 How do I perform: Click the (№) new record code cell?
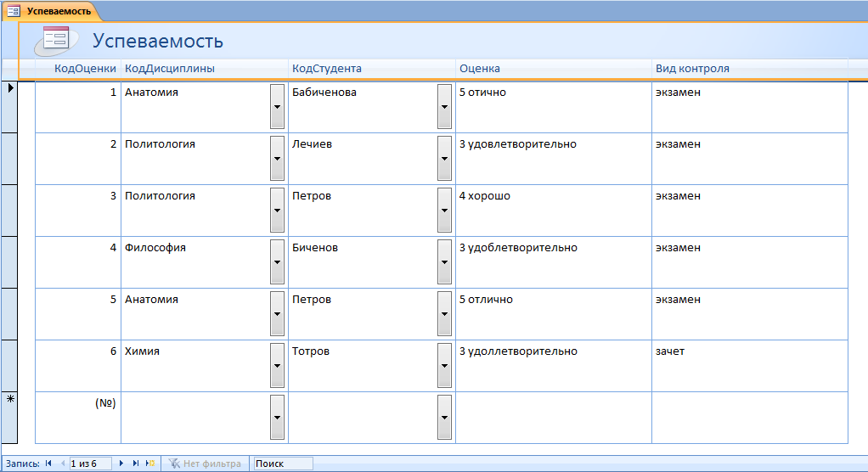tap(78, 418)
